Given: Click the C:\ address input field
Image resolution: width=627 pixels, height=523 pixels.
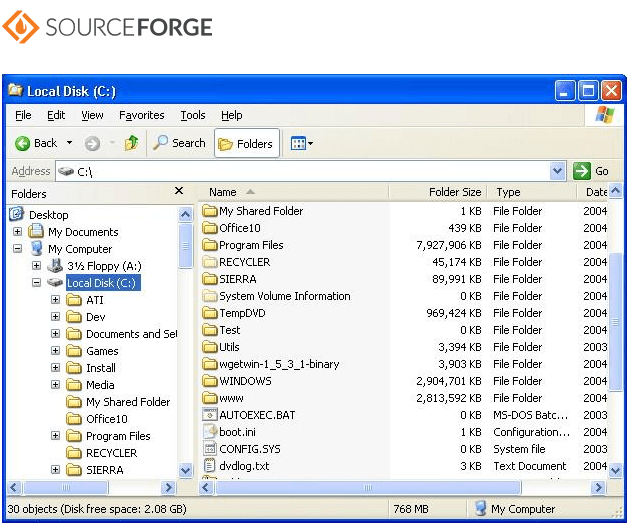Looking at the screenshot, I should pyautogui.click(x=303, y=171).
